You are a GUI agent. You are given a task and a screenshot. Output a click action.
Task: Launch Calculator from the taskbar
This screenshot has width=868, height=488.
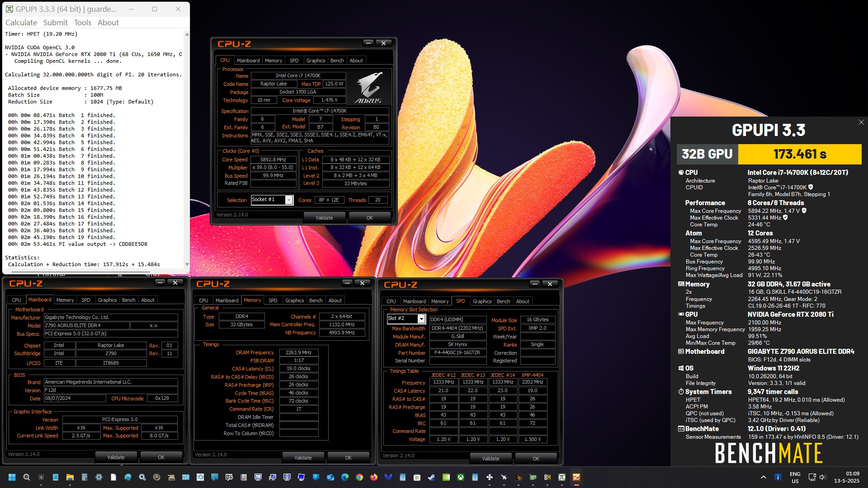click(85, 477)
